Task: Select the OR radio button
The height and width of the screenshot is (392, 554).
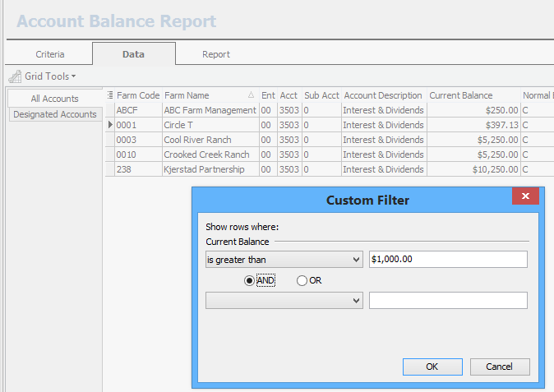Action: (302, 280)
